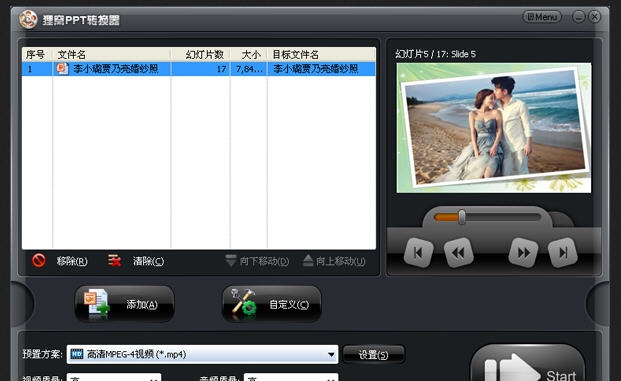Click the Clear (C) red cross icon
621x381 pixels.
point(114,261)
